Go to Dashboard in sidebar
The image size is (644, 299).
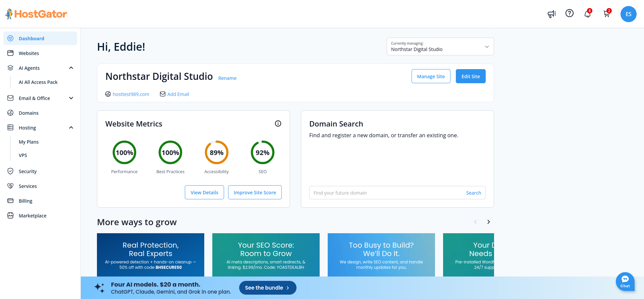(40, 38)
